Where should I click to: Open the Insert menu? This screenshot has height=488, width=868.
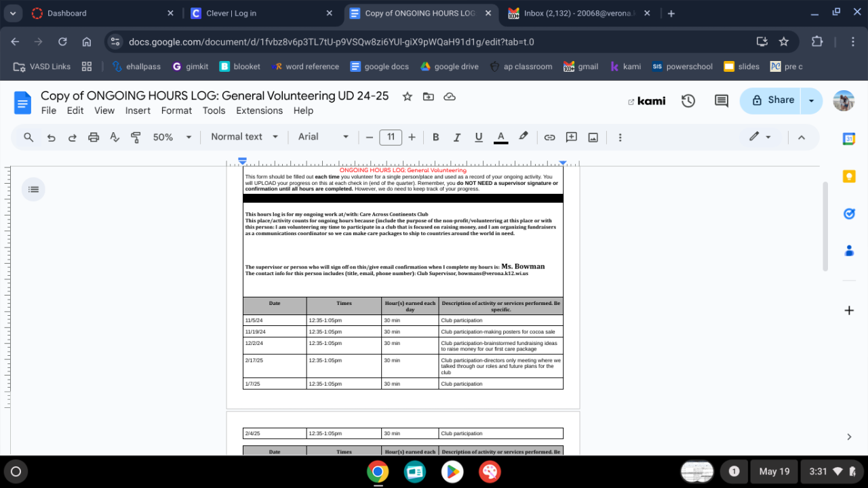[x=138, y=110]
